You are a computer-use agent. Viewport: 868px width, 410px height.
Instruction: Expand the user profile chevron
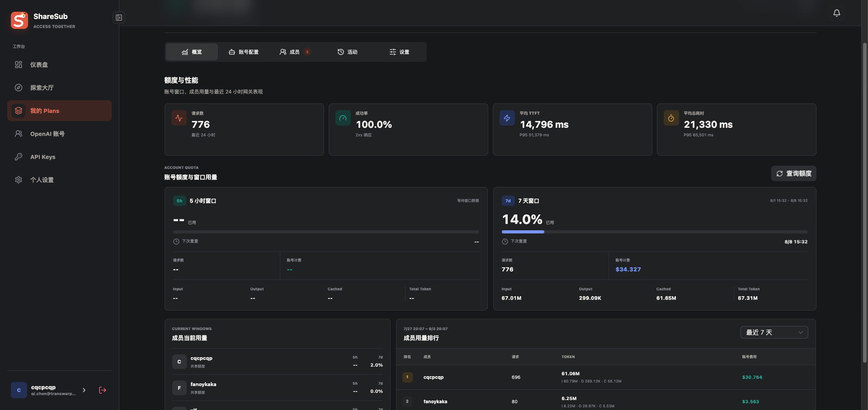tap(84, 390)
